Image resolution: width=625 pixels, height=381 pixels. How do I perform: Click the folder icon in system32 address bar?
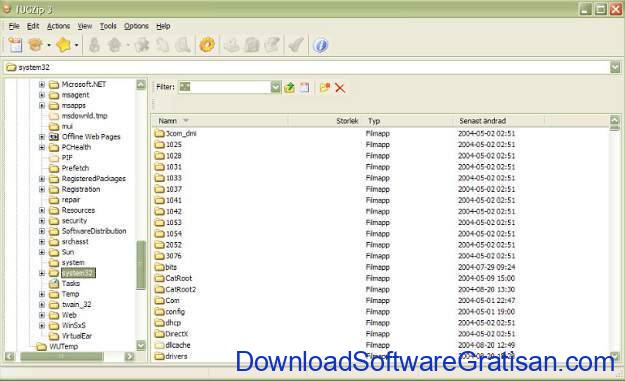[x=11, y=67]
